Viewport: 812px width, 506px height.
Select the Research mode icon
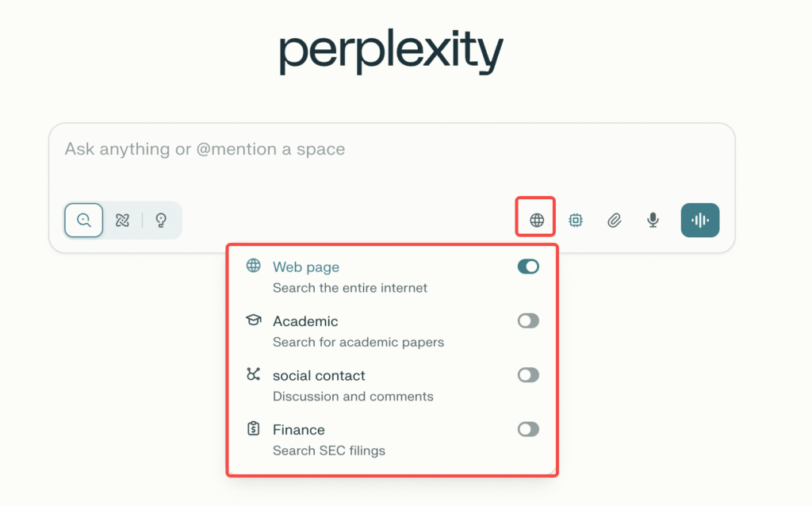122,220
